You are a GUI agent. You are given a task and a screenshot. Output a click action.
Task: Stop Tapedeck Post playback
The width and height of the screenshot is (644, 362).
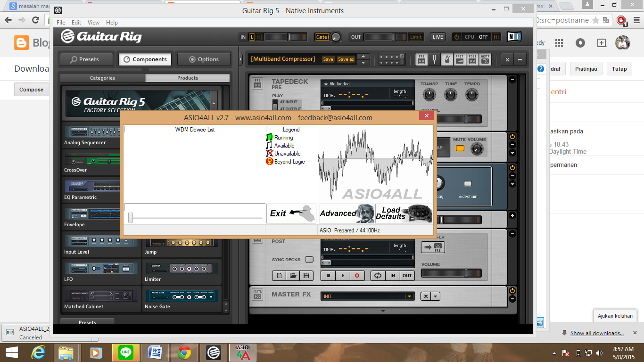(x=328, y=275)
